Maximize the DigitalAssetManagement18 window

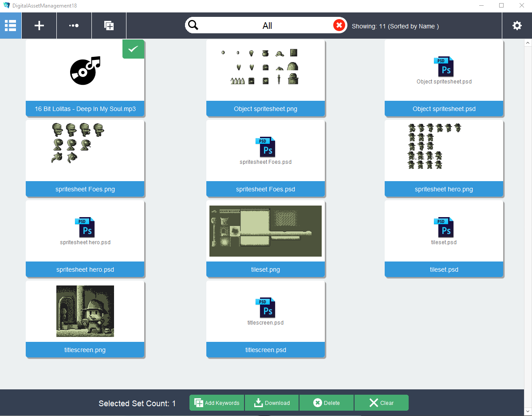501,5
